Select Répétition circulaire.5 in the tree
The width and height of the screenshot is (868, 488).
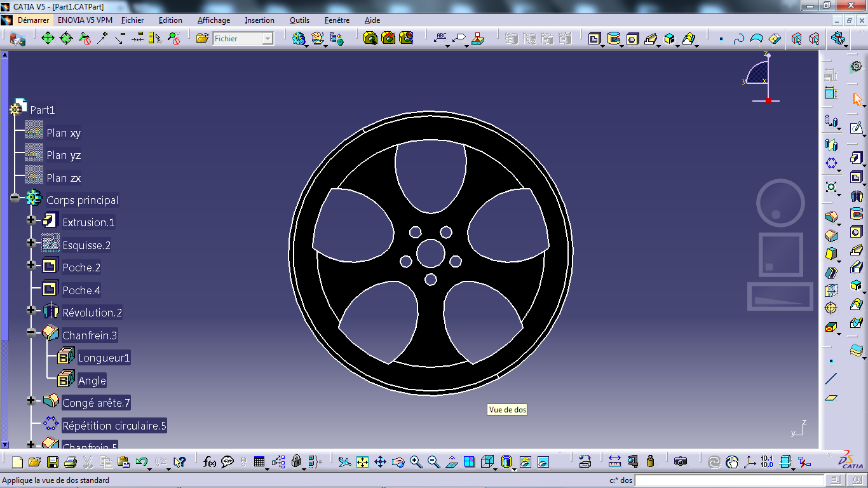point(114,426)
